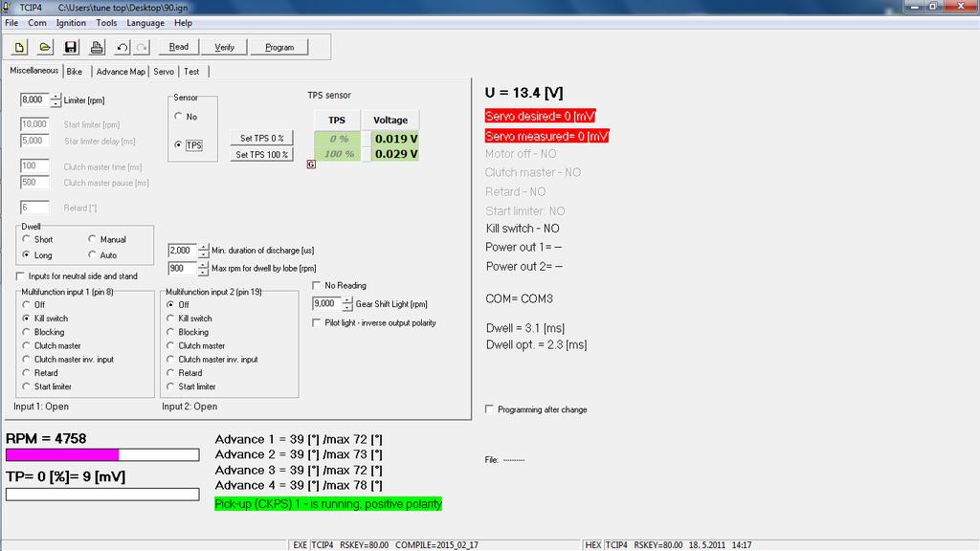
Task: Click the New file icon
Action: point(20,47)
